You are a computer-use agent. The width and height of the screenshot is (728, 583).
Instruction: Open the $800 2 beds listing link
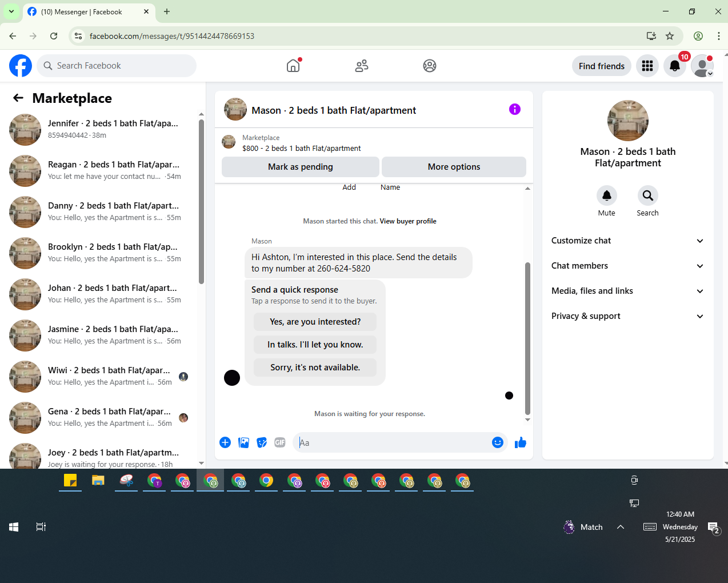coord(301,148)
